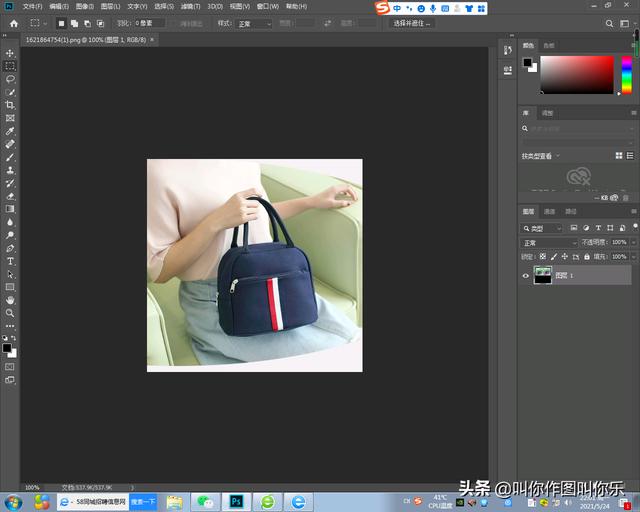640x512 pixels.
Task: Select the Hand tool
Action: [x=11, y=300]
